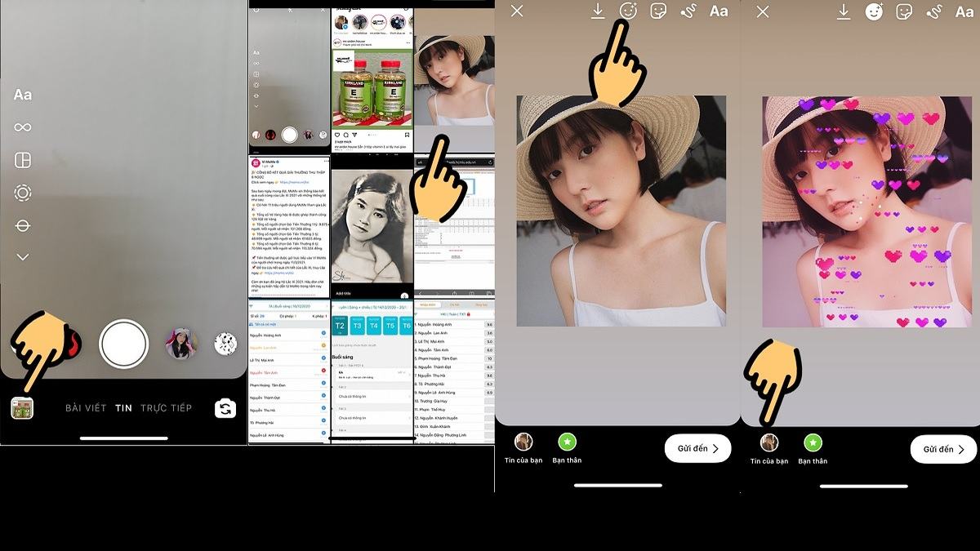
Task: Open the story camera settings gear
Action: 22,192
